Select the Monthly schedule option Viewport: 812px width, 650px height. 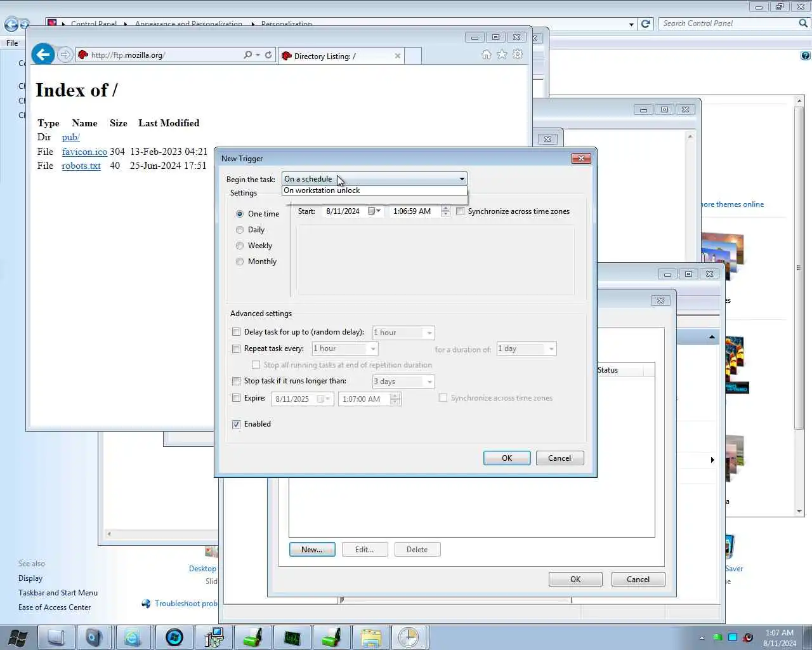coord(240,262)
